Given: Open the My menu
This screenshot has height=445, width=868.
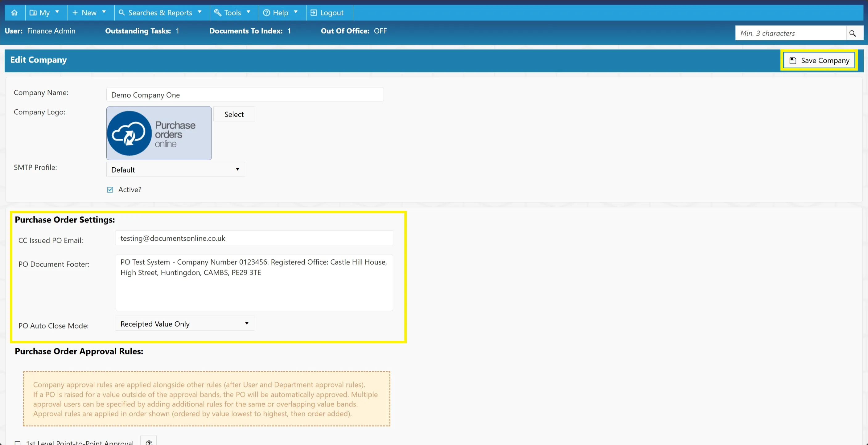Looking at the screenshot, I should (x=46, y=13).
